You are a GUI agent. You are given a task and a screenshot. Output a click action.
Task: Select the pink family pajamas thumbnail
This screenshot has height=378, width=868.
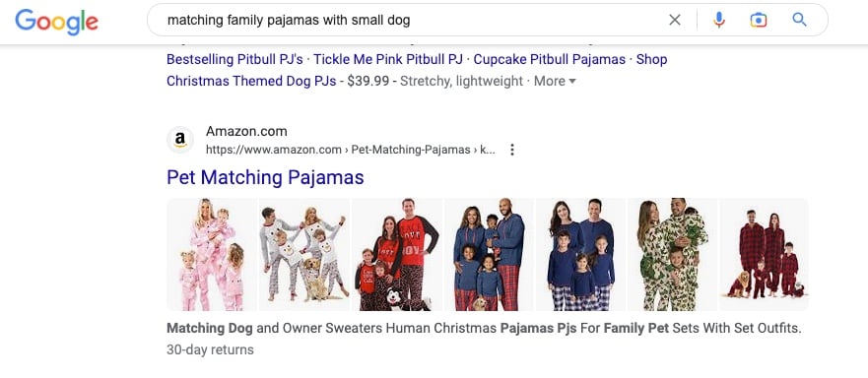(x=212, y=254)
